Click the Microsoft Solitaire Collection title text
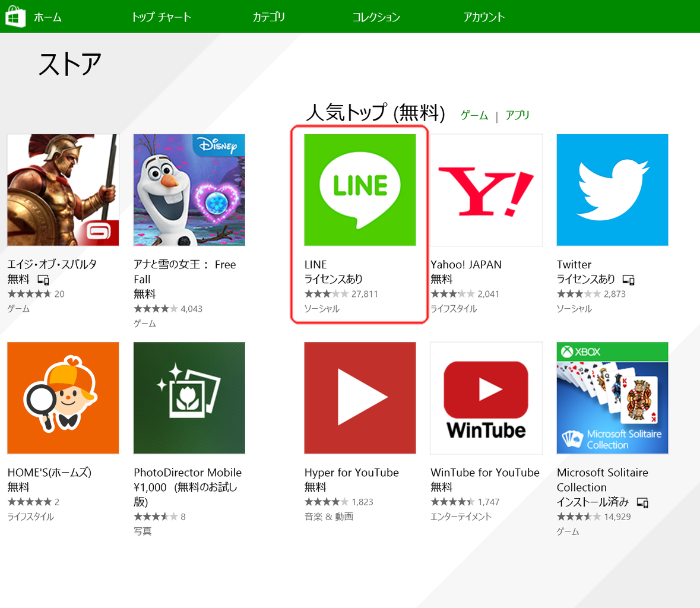Screen dimensions: 700x608 [603, 479]
